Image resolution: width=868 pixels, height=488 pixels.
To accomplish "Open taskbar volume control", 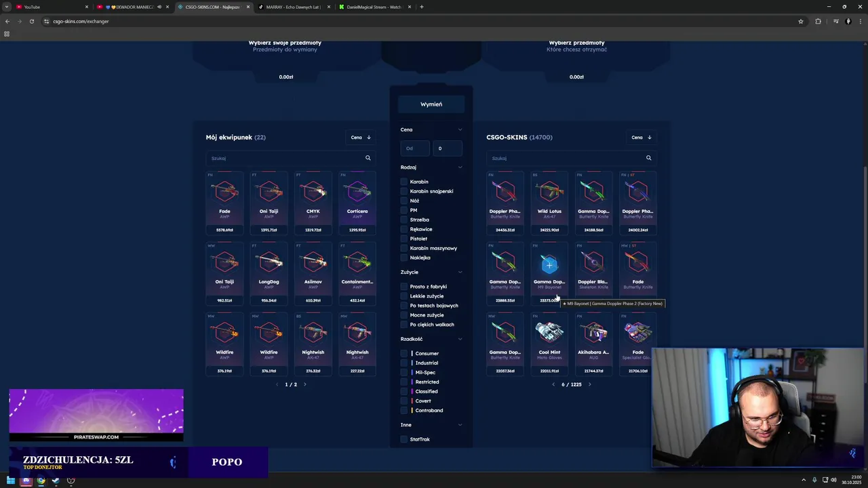I will pos(834,481).
